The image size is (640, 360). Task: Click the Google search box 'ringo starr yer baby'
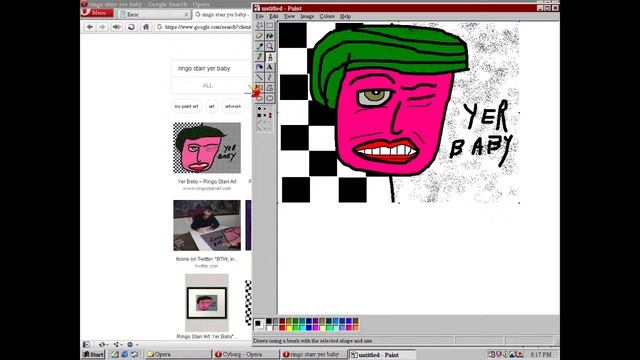click(x=211, y=68)
